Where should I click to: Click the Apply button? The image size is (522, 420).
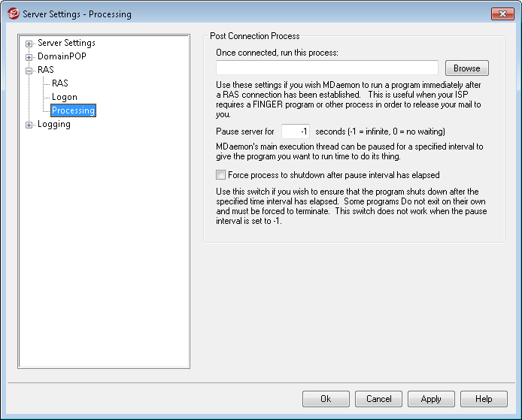point(431,399)
